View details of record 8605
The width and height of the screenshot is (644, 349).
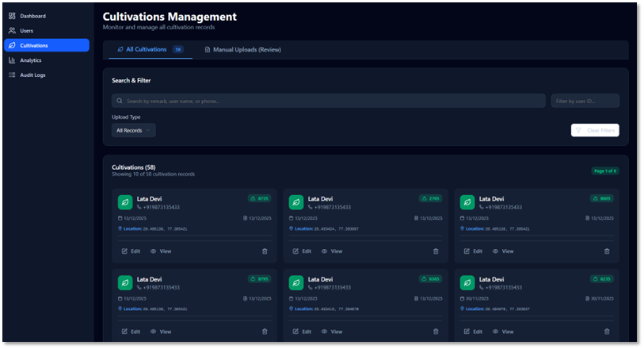coord(502,251)
